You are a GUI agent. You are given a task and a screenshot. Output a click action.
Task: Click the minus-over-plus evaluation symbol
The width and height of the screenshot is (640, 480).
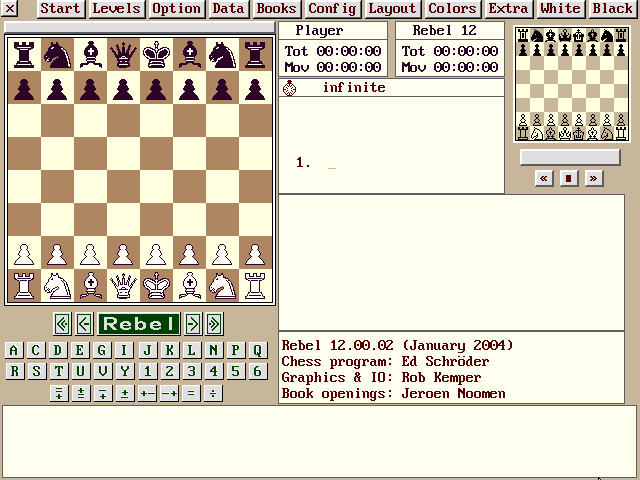point(103,393)
